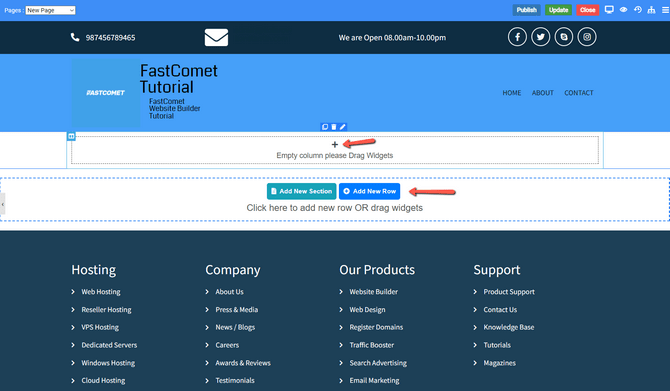
Task: Click VPS Hosting footer link
Action: click(x=100, y=327)
